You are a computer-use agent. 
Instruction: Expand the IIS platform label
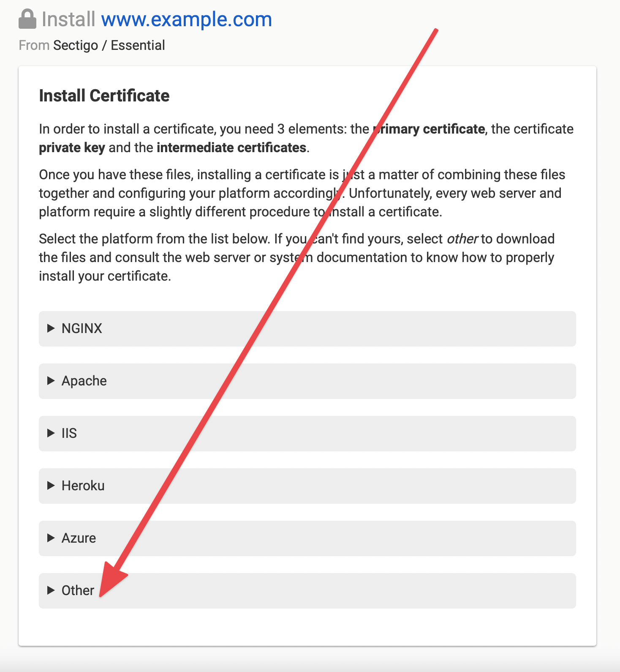[x=69, y=433]
